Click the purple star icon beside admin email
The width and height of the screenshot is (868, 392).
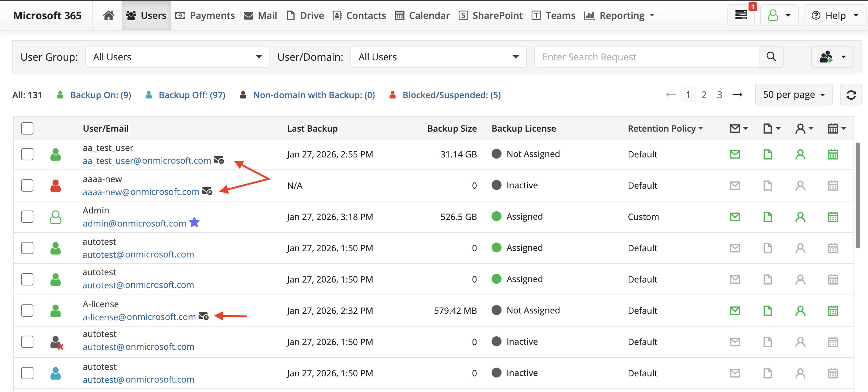pyautogui.click(x=195, y=222)
